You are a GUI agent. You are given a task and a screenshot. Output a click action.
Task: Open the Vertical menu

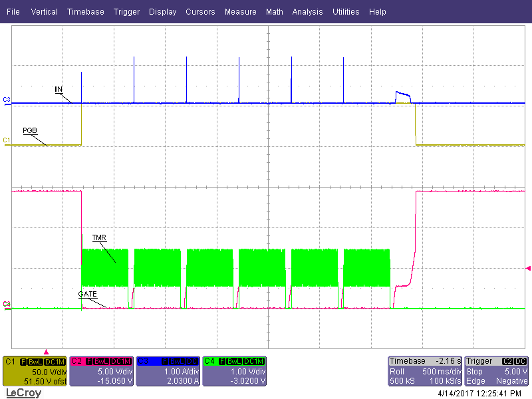coord(44,12)
